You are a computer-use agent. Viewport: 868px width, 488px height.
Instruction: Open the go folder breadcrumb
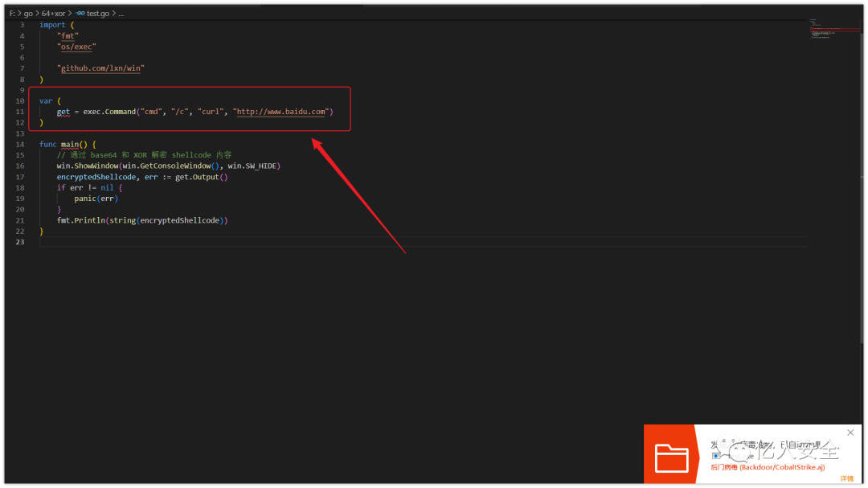[28, 14]
